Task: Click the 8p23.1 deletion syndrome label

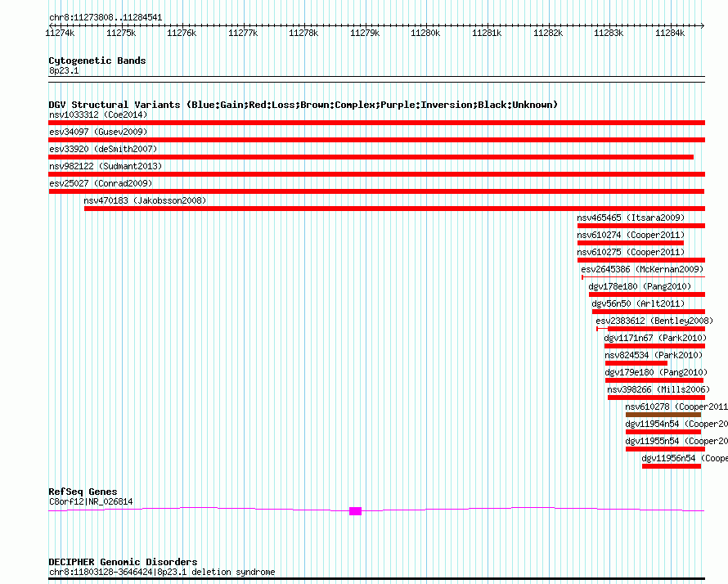Action: coord(162,572)
